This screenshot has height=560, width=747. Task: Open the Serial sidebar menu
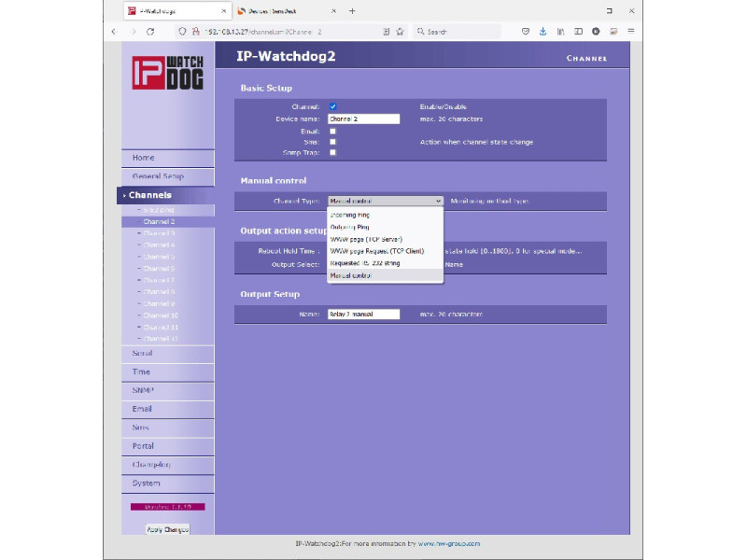[168, 354]
